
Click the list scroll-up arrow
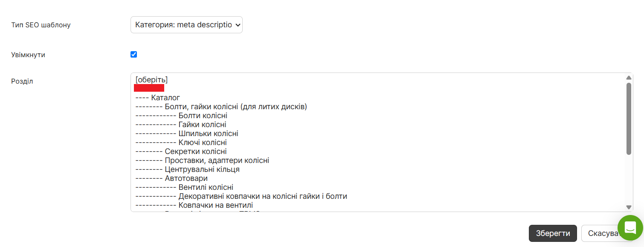(x=629, y=78)
